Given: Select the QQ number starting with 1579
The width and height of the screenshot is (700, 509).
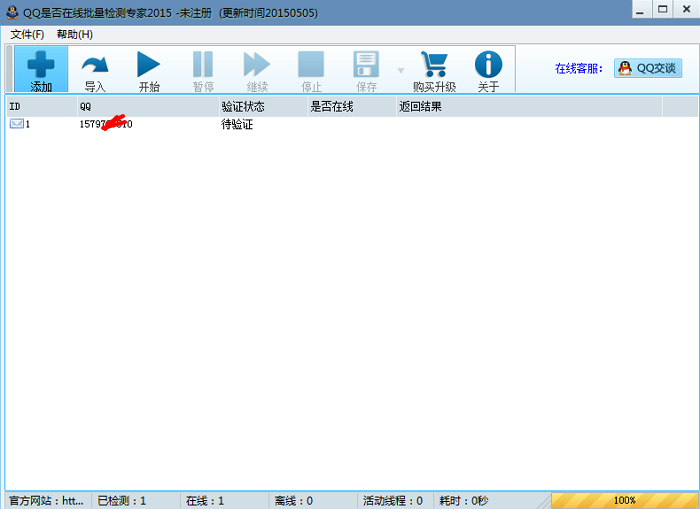Looking at the screenshot, I should (x=106, y=124).
